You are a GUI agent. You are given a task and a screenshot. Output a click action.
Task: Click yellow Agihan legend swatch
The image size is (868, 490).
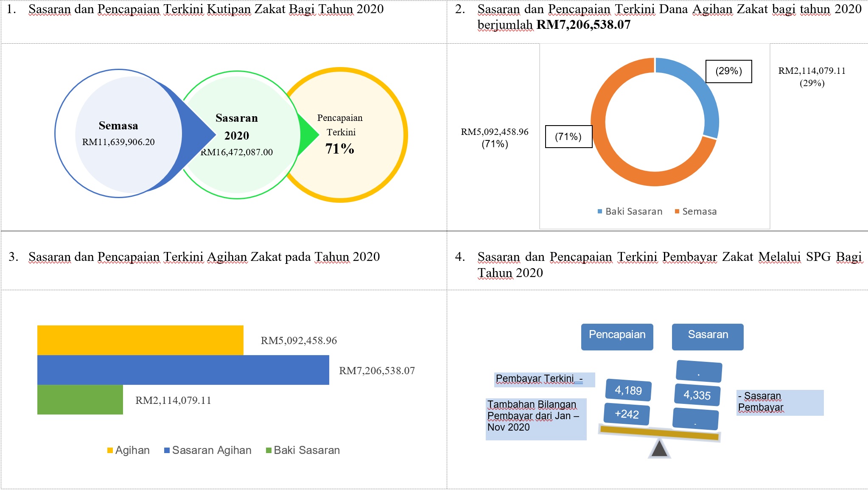pyautogui.click(x=110, y=451)
